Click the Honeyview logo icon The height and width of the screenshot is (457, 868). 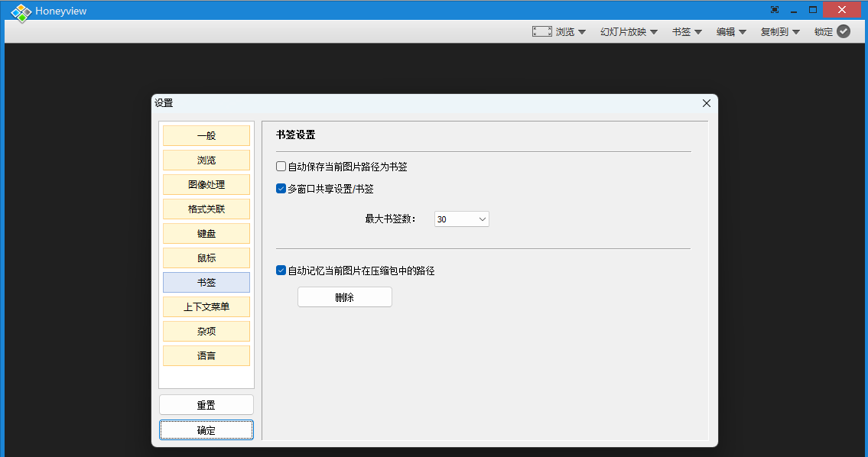(x=21, y=12)
